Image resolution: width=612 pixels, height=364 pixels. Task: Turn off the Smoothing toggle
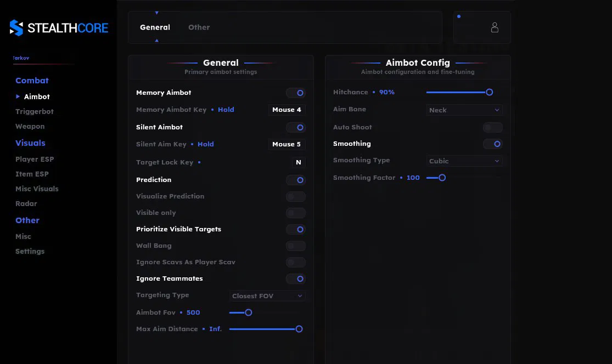(492, 144)
